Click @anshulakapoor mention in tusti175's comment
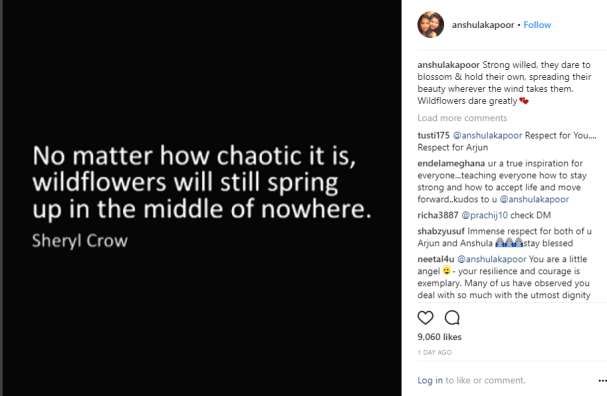The height and width of the screenshot is (396, 607). 487,135
